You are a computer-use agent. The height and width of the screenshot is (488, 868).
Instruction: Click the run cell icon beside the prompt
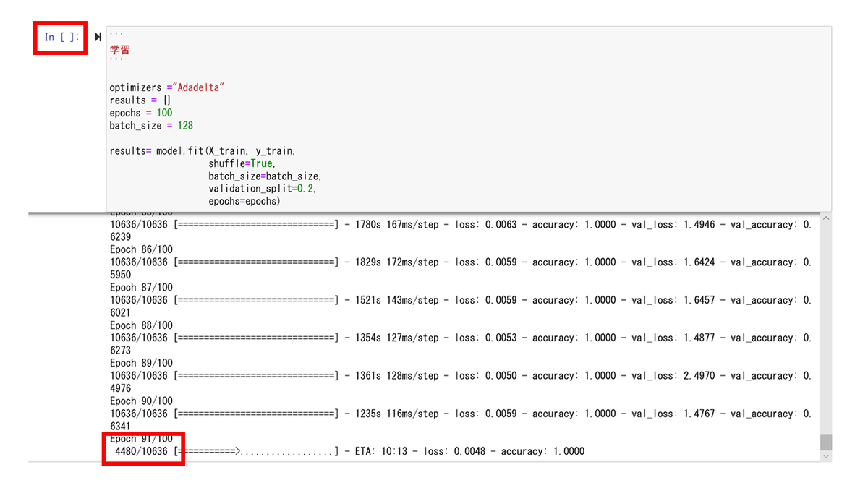[98, 37]
